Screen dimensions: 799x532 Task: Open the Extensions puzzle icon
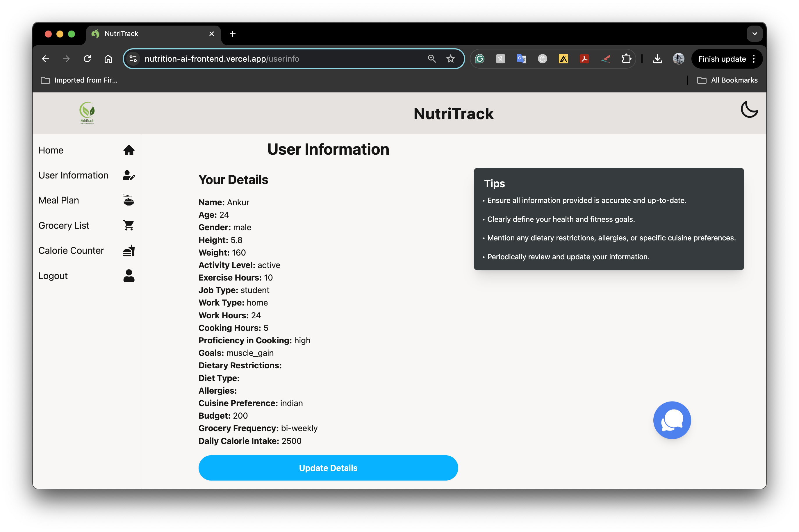(626, 59)
